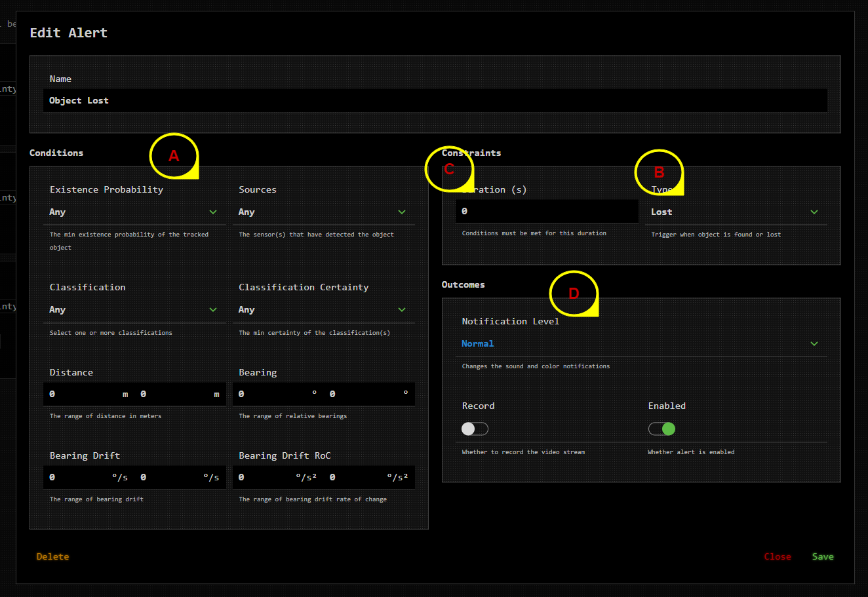
Task: Click the Delete button
Action: pyautogui.click(x=52, y=556)
